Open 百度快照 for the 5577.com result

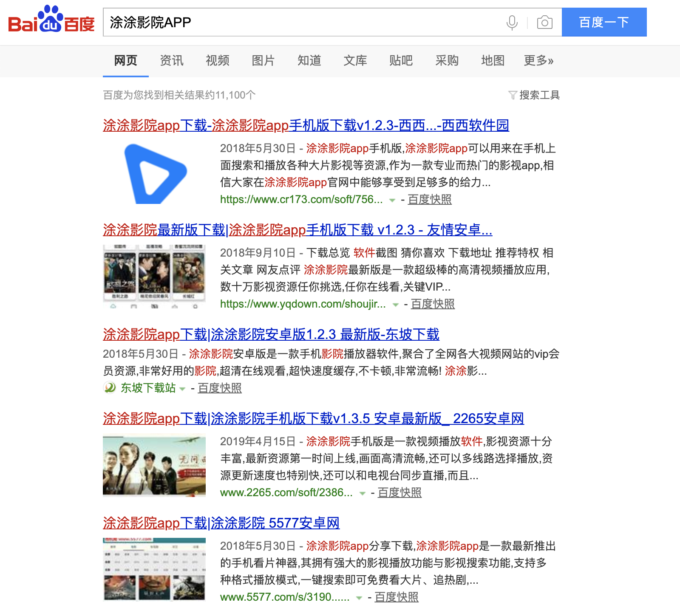pos(397,597)
